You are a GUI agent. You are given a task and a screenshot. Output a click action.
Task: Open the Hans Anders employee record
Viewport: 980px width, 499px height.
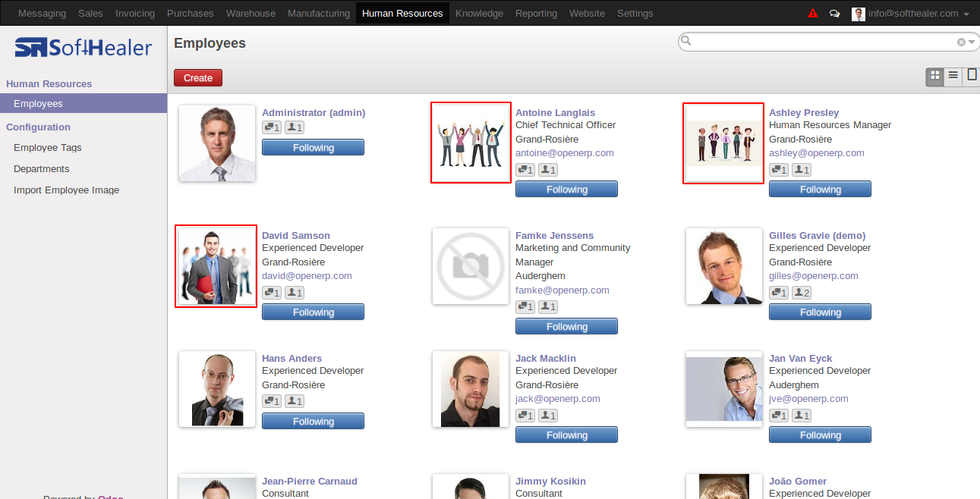tap(291, 358)
